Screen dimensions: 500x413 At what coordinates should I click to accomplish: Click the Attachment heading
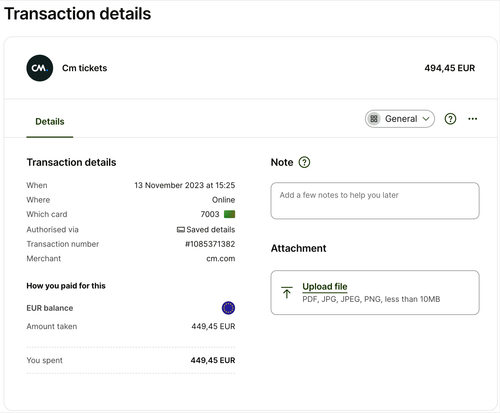pyautogui.click(x=299, y=248)
